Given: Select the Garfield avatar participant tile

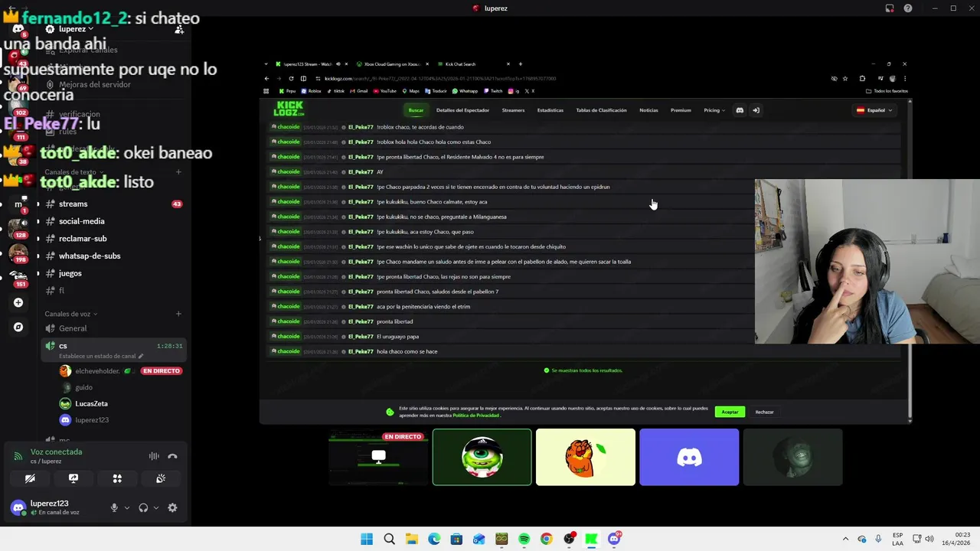Looking at the screenshot, I should 586,457.
